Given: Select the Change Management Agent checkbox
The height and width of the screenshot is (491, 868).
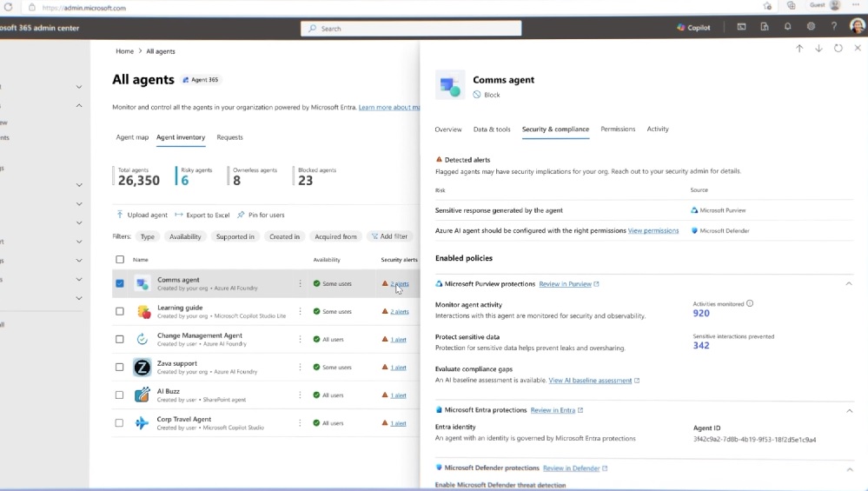Looking at the screenshot, I should pyautogui.click(x=120, y=339).
